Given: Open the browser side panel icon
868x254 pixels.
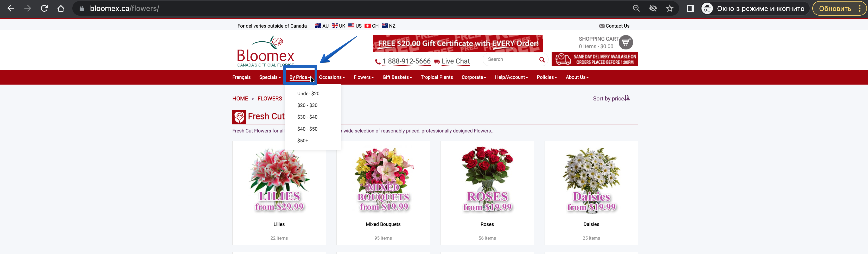Looking at the screenshot, I should [x=690, y=8].
